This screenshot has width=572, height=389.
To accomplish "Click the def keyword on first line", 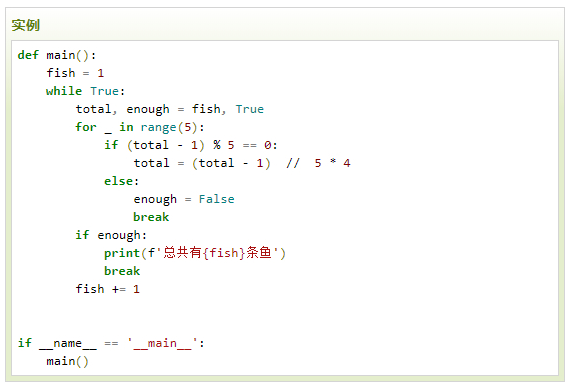I will (x=28, y=55).
